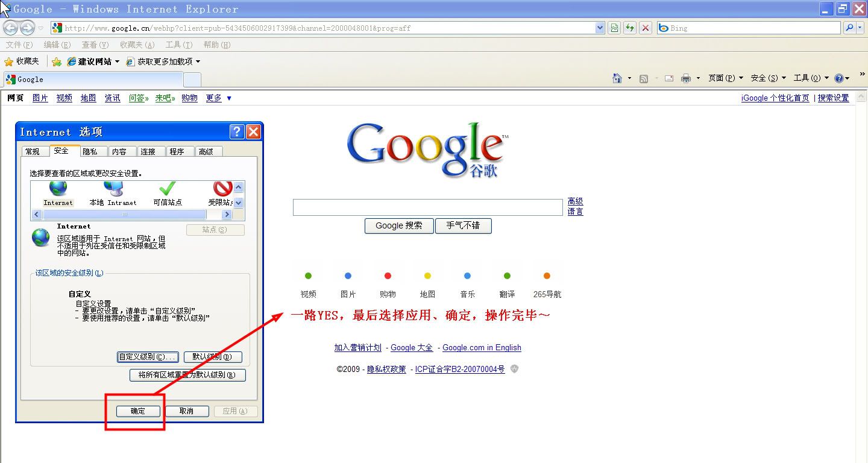
Task: Select the Google browser tab
Action: pyautogui.click(x=93, y=79)
